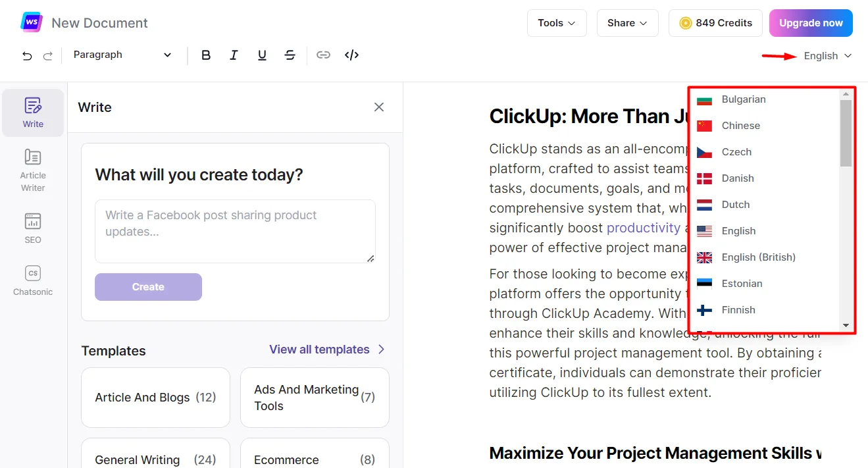Open the Article And Blogs template category
The height and width of the screenshot is (468, 868).
pyautogui.click(x=155, y=398)
